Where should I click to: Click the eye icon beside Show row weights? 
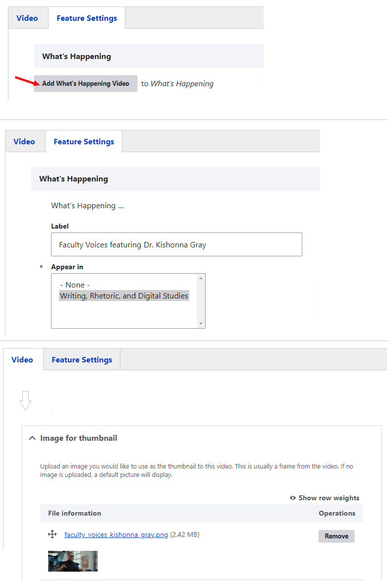tap(293, 498)
